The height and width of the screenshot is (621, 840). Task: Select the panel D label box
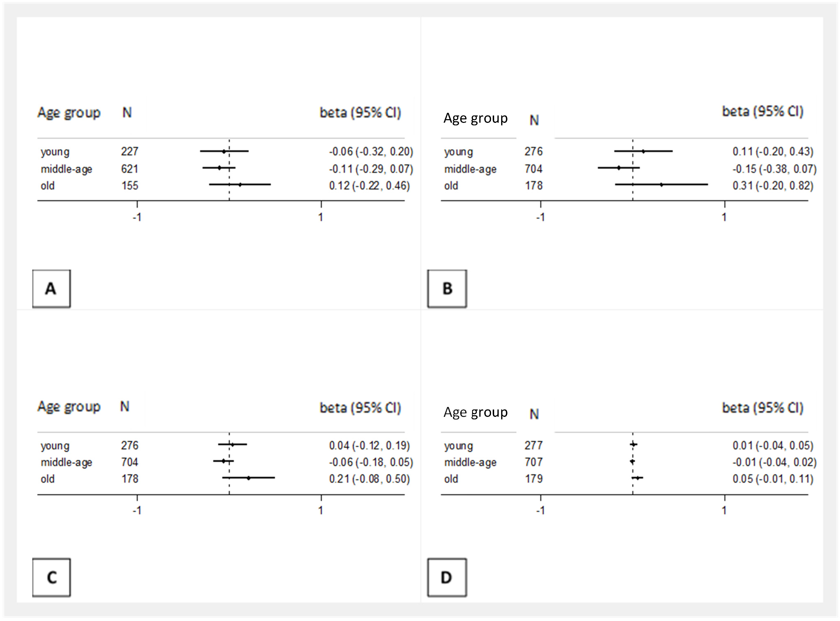tap(447, 577)
